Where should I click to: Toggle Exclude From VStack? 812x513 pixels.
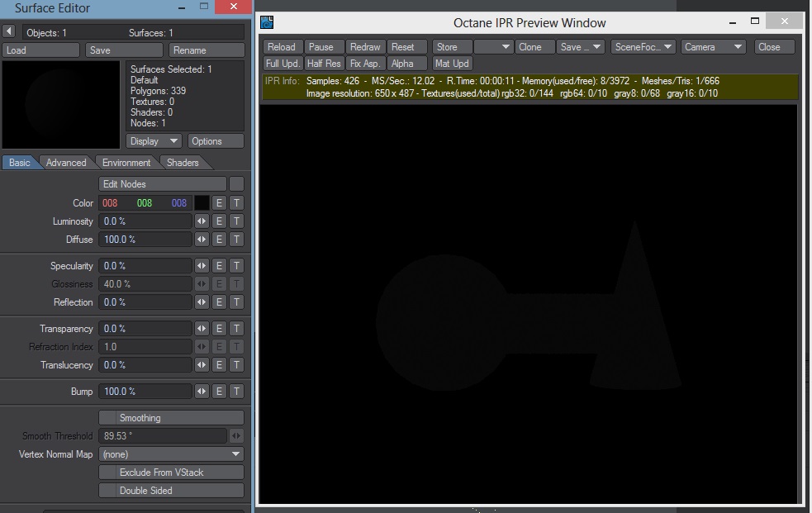(x=171, y=472)
